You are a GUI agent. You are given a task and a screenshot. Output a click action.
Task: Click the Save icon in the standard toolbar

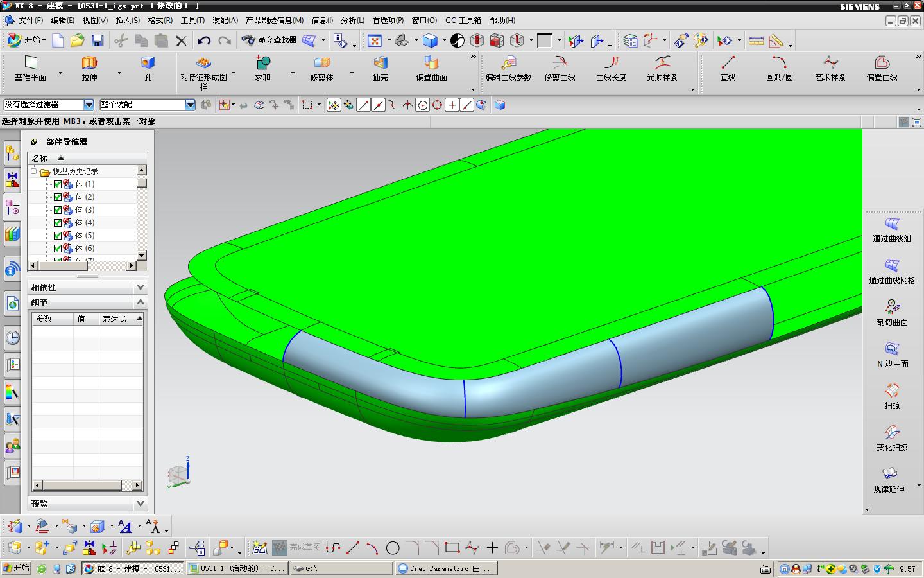[x=98, y=40]
